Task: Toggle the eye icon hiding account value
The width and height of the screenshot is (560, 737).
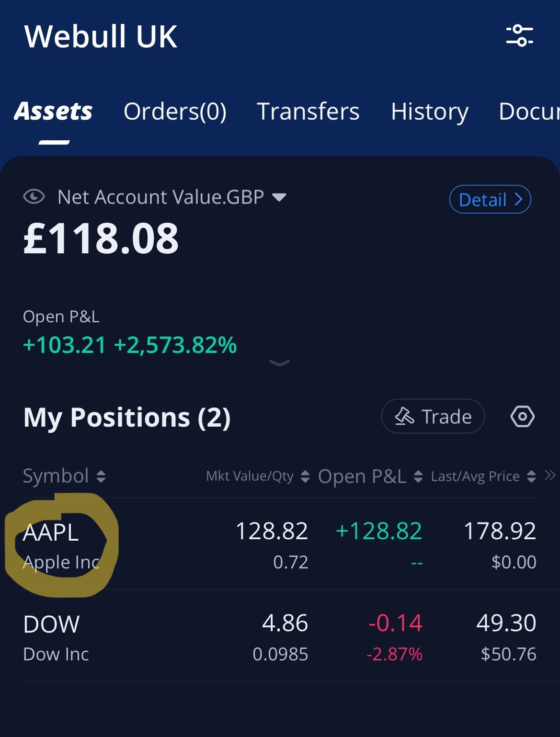Action: tap(34, 196)
